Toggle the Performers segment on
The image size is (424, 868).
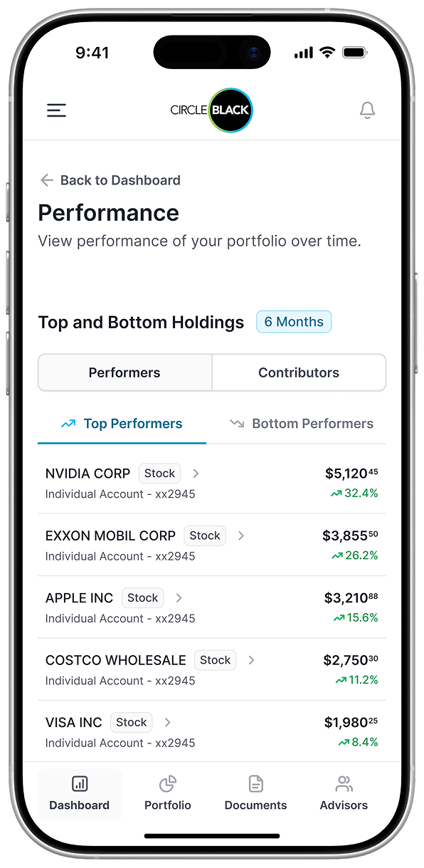tap(124, 372)
